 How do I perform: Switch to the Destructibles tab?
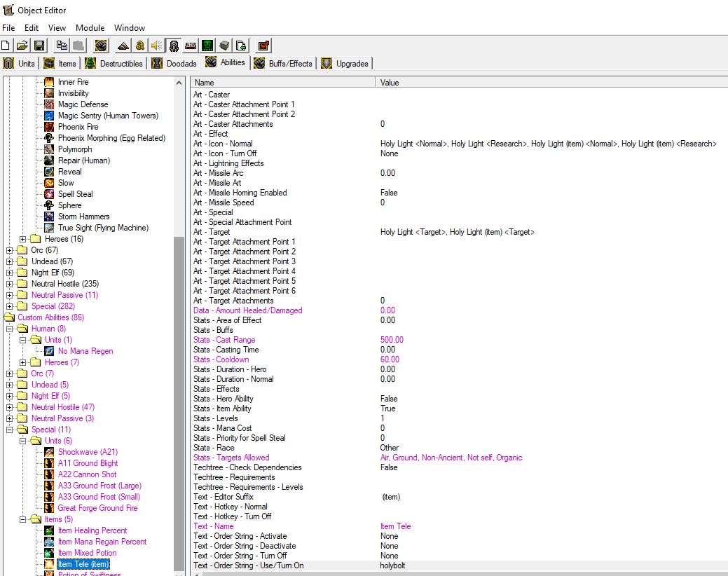point(114,64)
